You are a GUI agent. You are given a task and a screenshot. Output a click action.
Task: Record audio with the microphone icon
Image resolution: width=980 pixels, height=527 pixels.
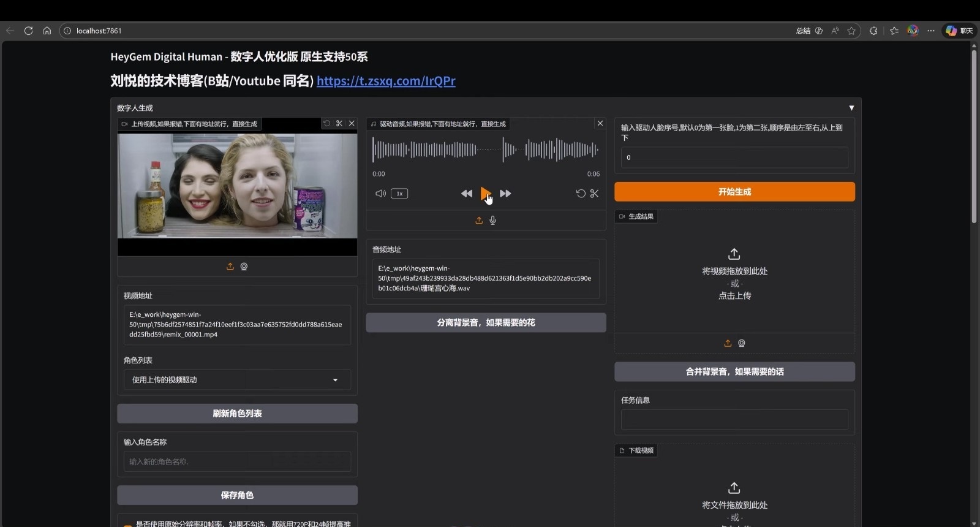493,221
